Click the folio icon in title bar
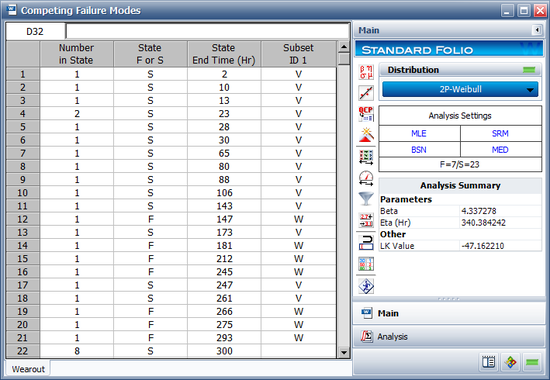Viewport: 550px width, 380px height. tap(11, 10)
